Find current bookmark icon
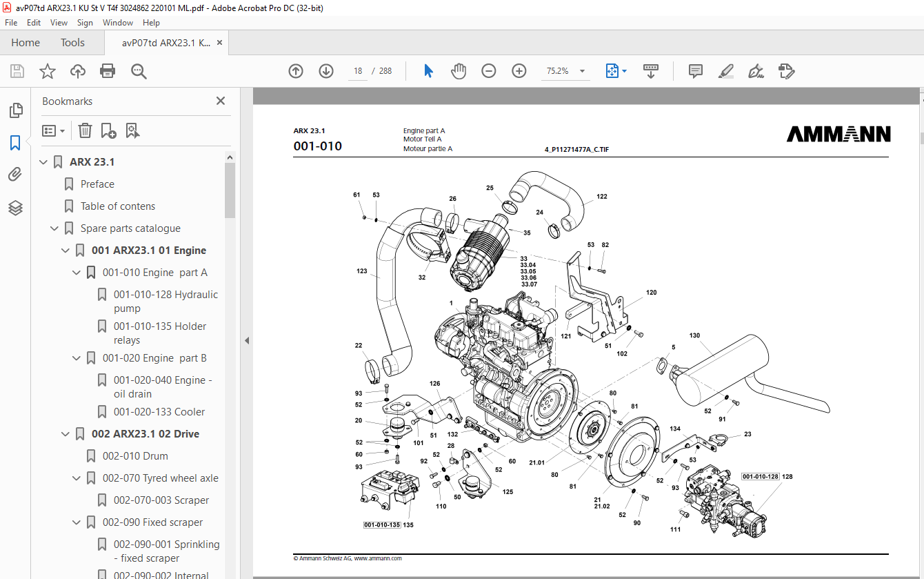924x579 pixels. (x=132, y=130)
